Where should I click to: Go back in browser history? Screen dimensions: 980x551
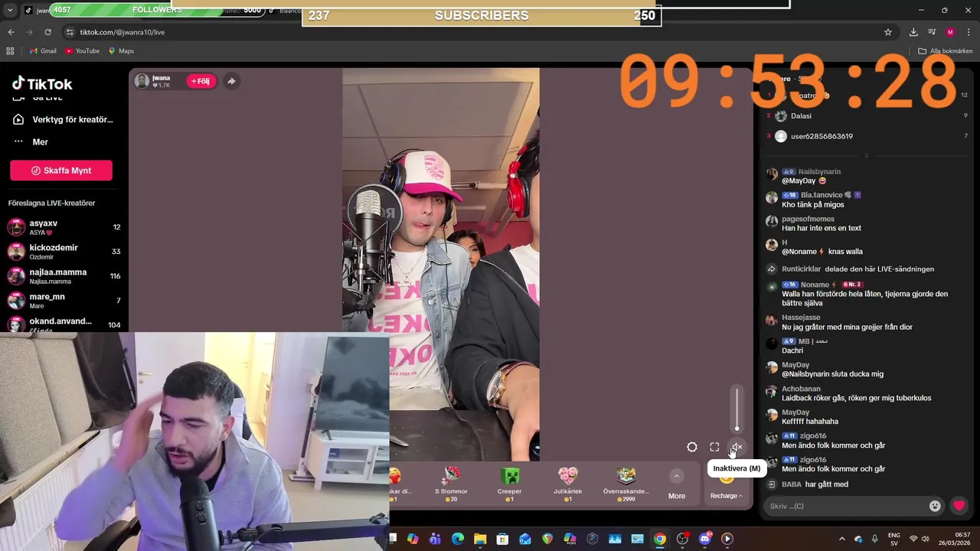(11, 32)
